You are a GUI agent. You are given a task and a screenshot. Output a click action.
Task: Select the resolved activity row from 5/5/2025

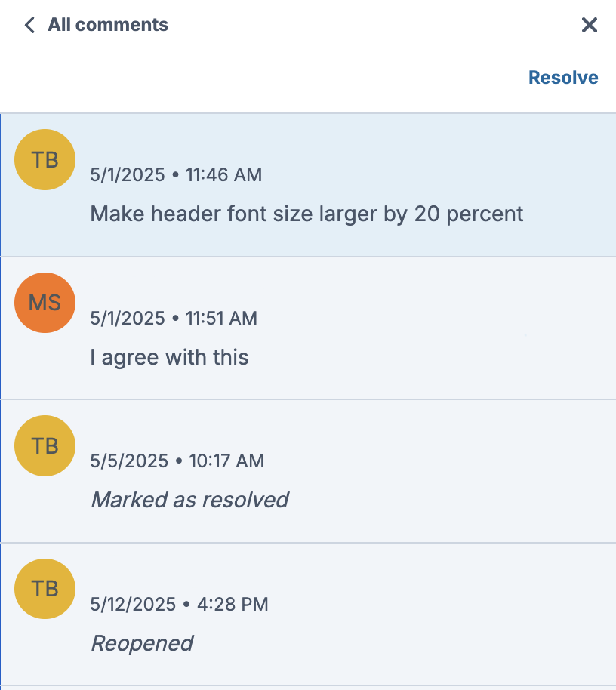(x=308, y=471)
